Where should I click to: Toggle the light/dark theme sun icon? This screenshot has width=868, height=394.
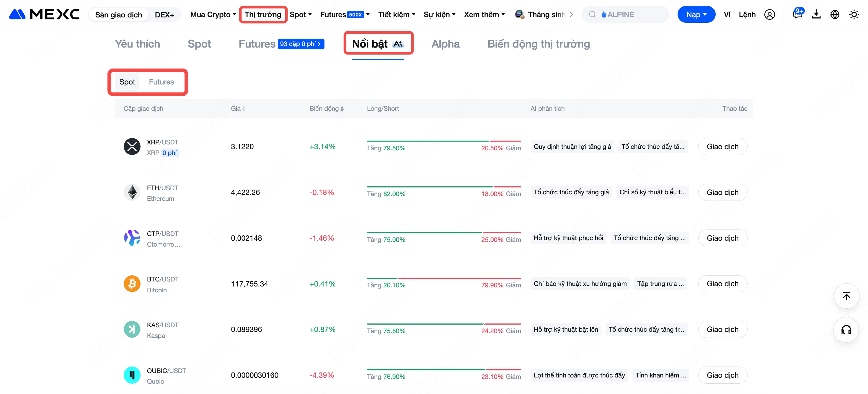854,14
